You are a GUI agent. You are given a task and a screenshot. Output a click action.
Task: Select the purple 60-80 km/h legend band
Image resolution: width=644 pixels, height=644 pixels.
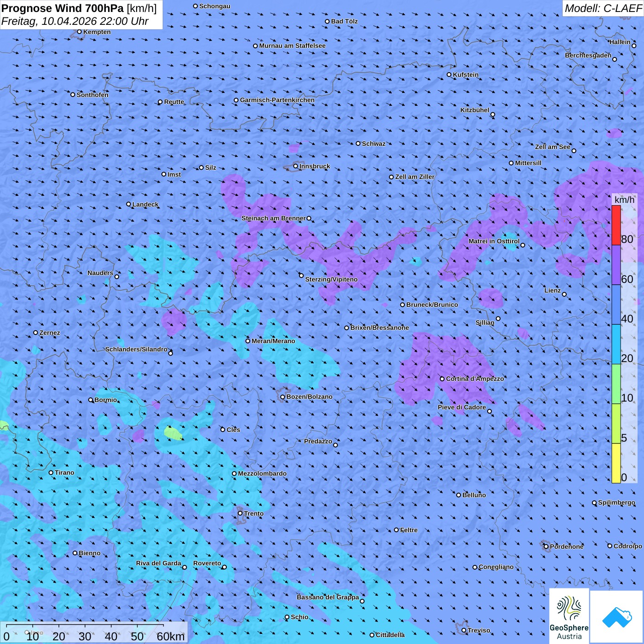(616, 265)
